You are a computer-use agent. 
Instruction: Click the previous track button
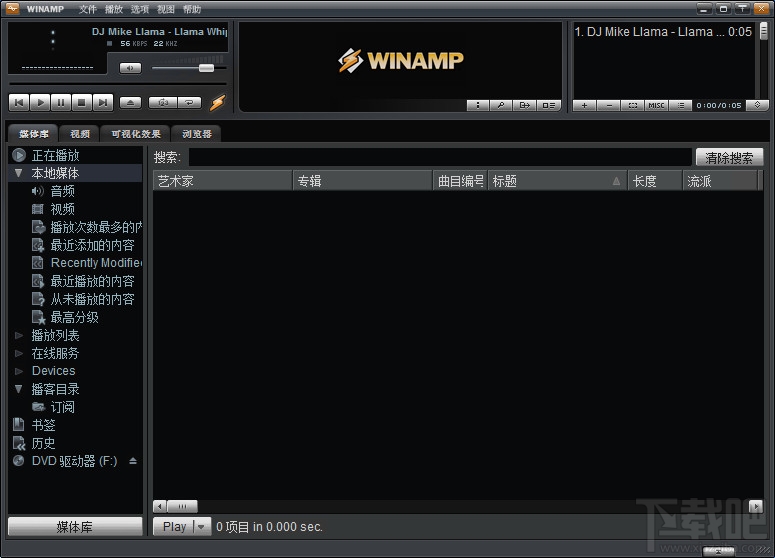pos(19,102)
